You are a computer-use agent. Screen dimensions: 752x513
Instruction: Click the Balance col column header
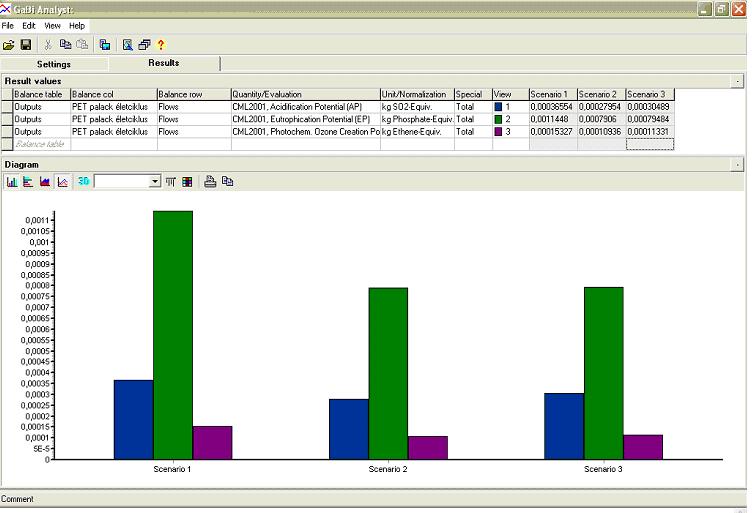coord(114,94)
